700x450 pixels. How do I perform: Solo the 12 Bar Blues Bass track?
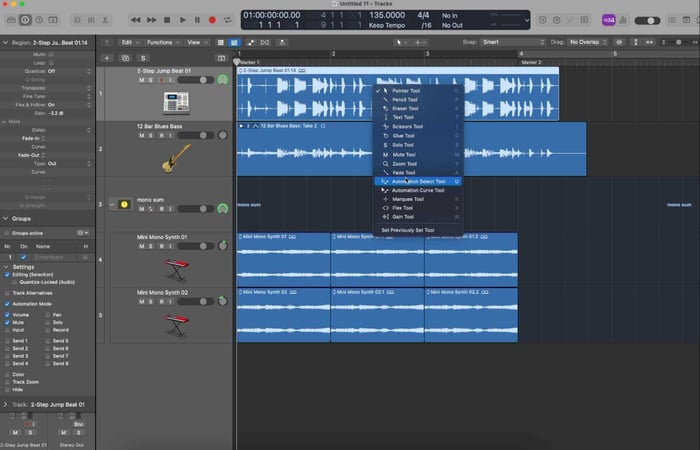point(150,135)
